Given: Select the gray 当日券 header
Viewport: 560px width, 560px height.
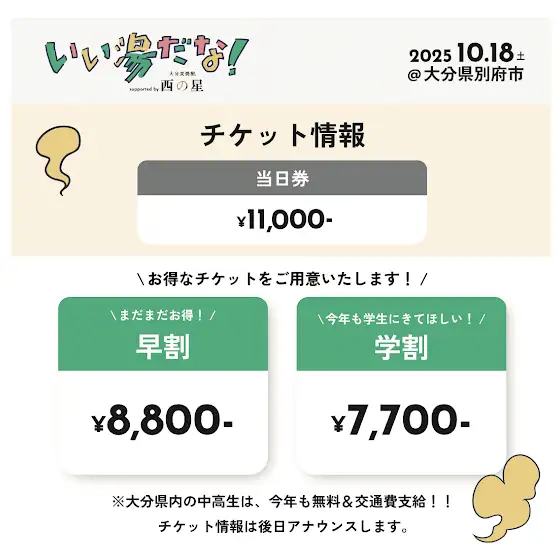Looking at the screenshot, I should tap(282, 178).
